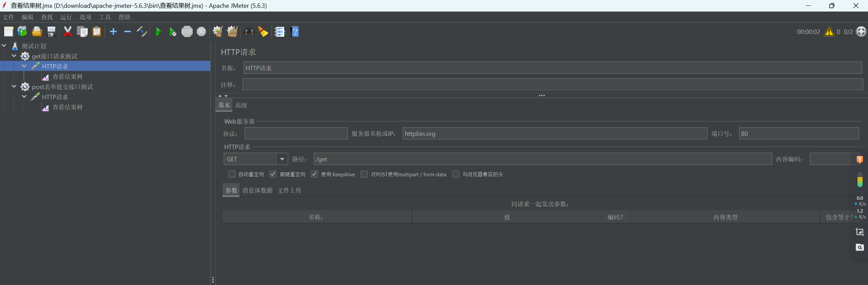Click the Open file folder icon

point(37,32)
